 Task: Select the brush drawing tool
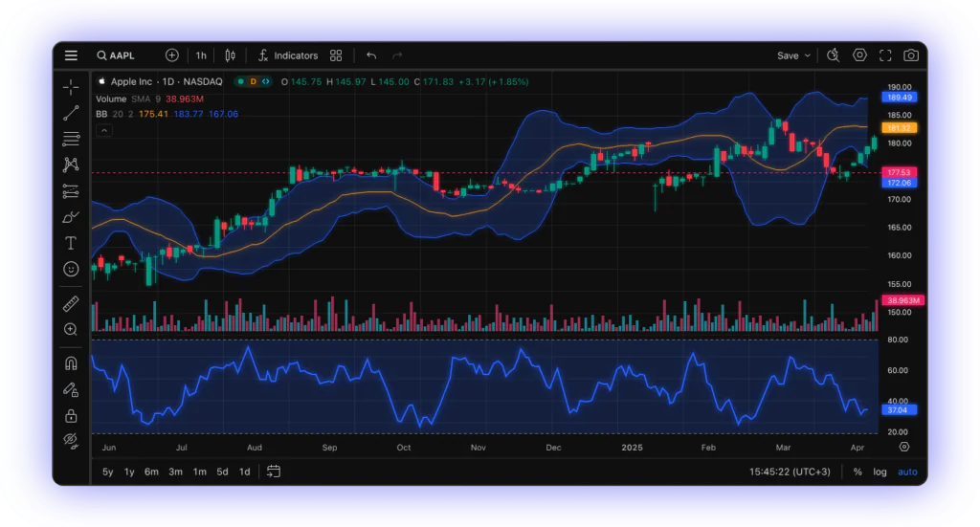(71, 217)
